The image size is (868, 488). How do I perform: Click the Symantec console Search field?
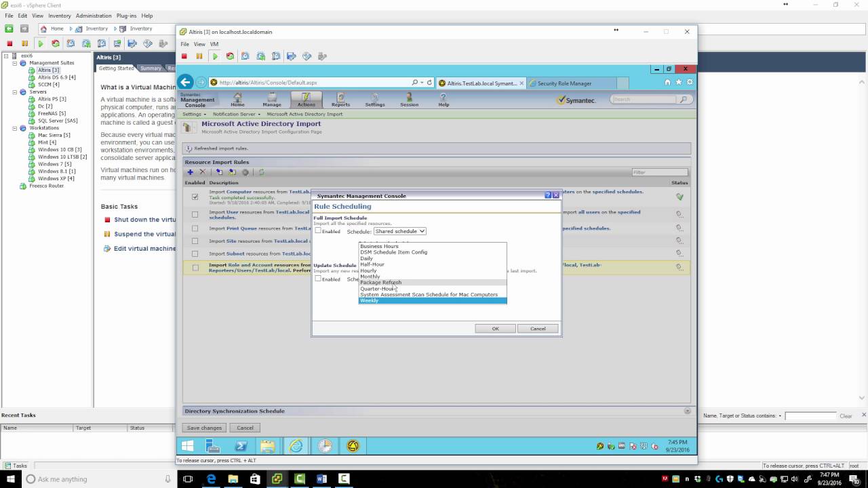(x=643, y=99)
